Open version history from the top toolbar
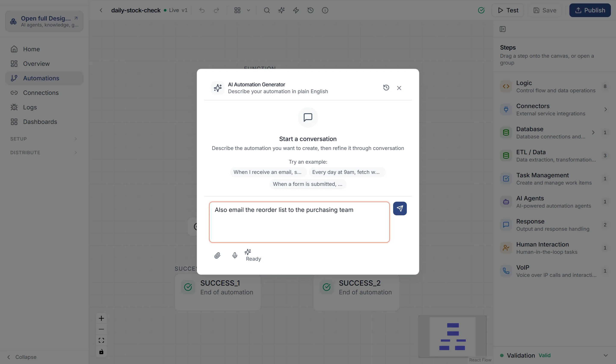The height and width of the screenshot is (364, 616). tap(310, 10)
